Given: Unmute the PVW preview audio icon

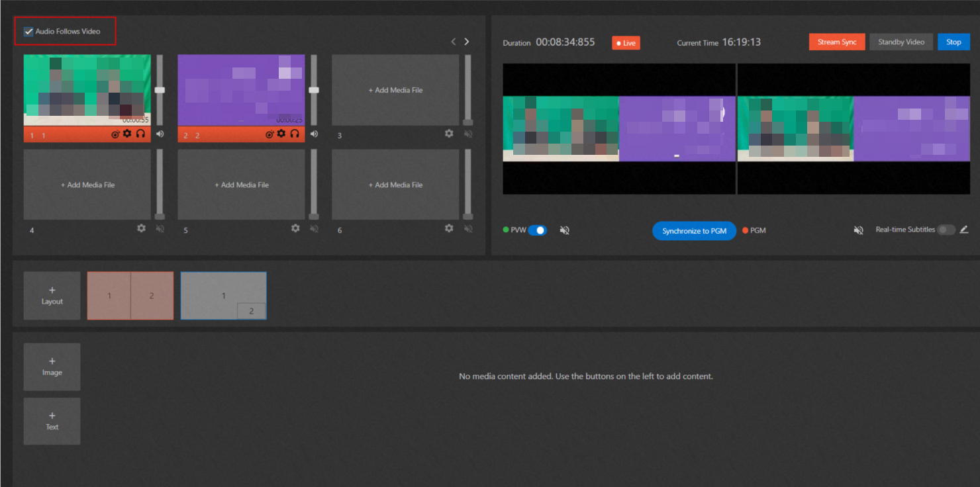Looking at the screenshot, I should 564,230.
